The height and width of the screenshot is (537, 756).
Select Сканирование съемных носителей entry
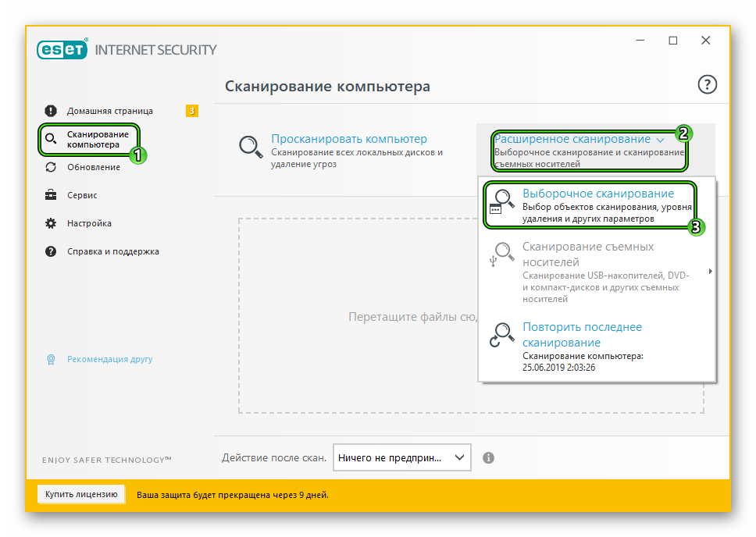[x=597, y=272]
